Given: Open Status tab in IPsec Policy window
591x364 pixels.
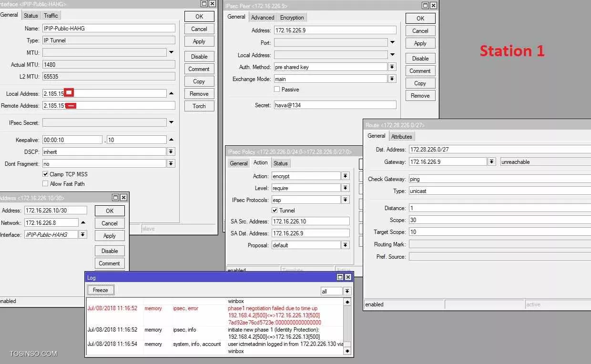Looking at the screenshot, I should (x=281, y=163).
